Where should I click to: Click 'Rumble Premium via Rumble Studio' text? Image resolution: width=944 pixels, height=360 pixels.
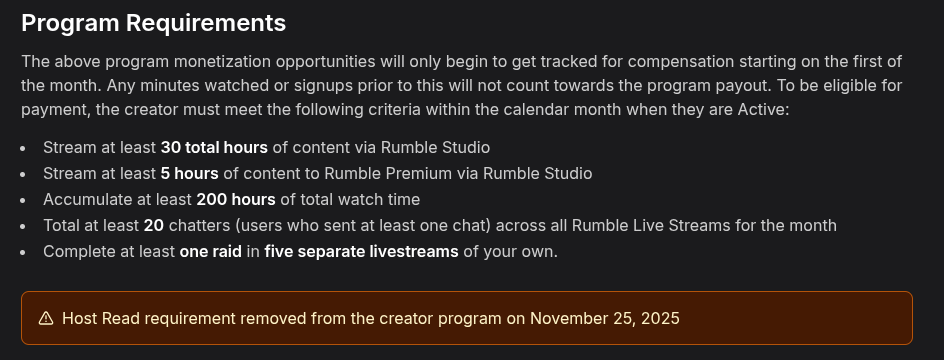click(x=458, y=173)
